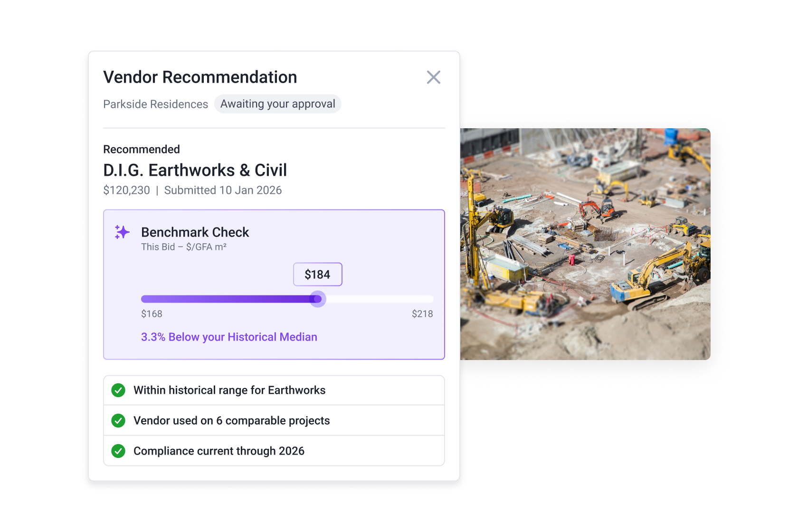Click the $120,230 bid amount text
Viewport: 798px width, 532px height.
click(126, 190)
